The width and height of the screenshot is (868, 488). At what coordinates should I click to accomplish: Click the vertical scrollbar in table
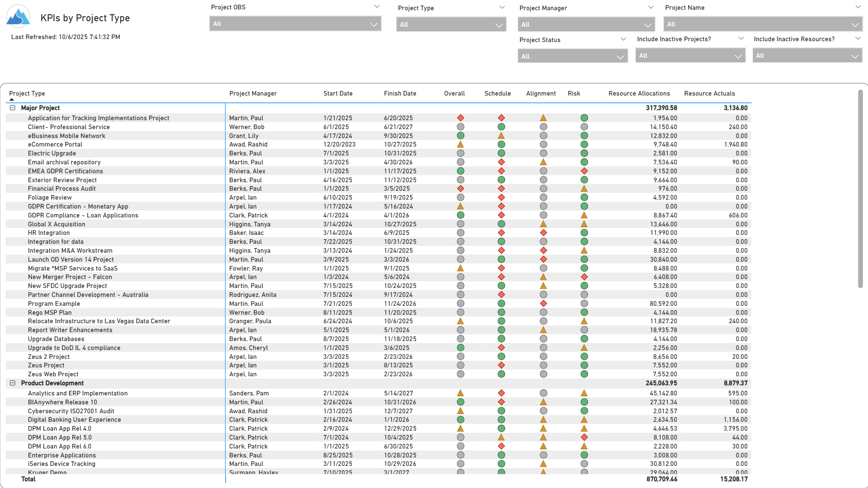(860, 189)
